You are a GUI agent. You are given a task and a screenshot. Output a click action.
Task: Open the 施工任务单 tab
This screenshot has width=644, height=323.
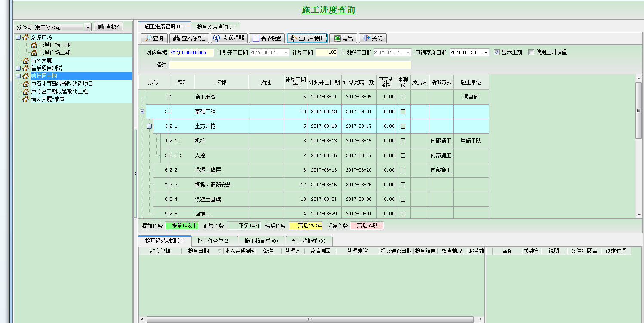214,241
